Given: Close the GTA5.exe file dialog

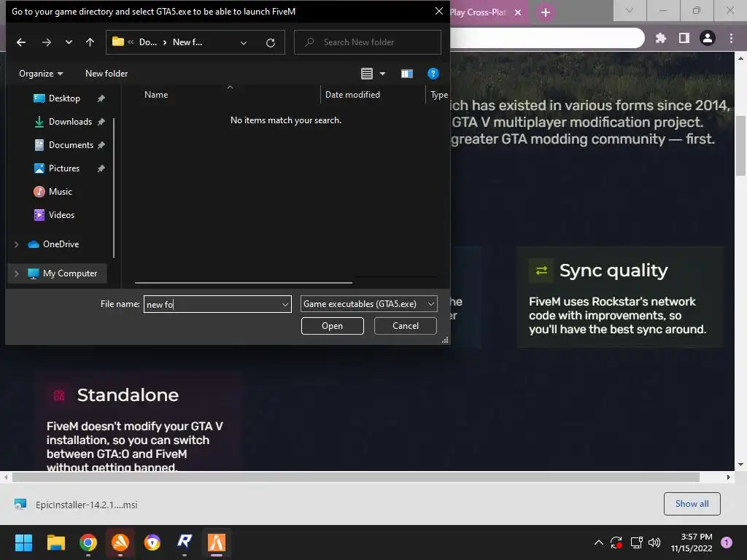Looking at the screenshot, I should [438, 11].
